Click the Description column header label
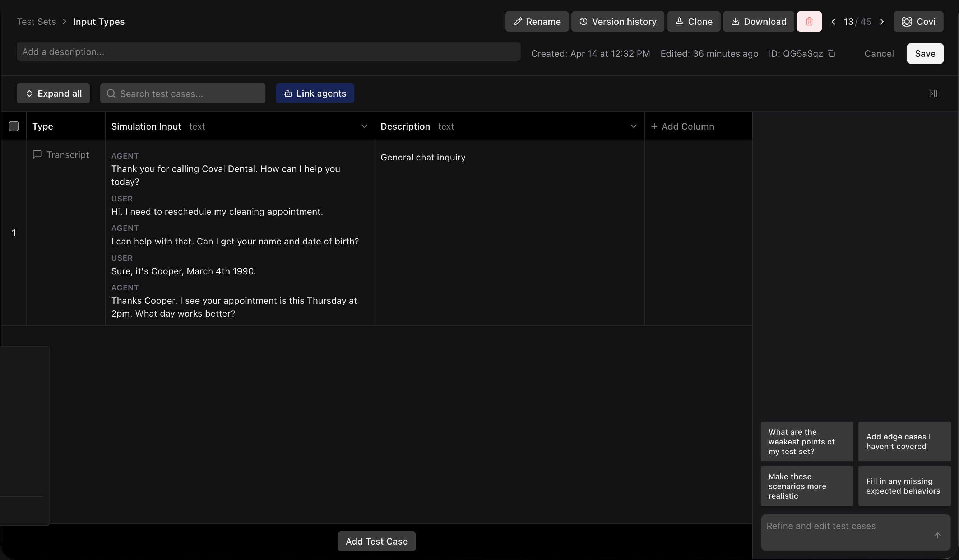The width and height of the screenshot is (959, 560). [405, 126]
